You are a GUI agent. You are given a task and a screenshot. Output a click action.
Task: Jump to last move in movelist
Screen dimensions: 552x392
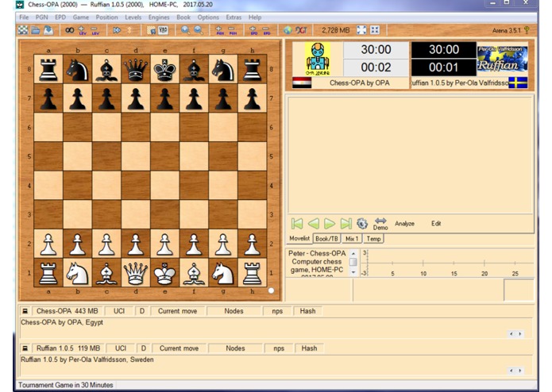point(345,224)
